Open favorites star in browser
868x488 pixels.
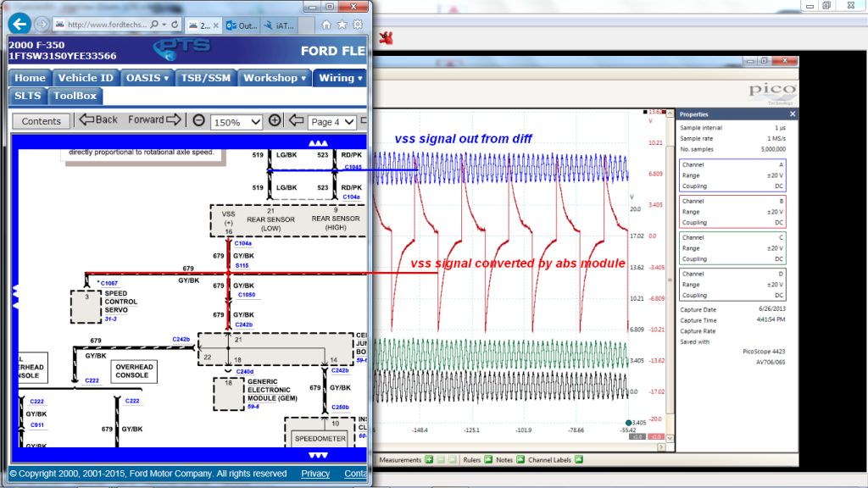tap(342, 25)
